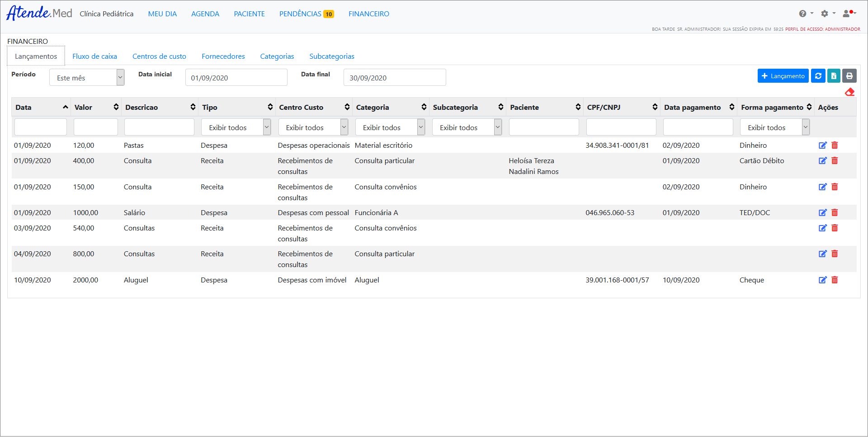Image resolution: width=868 pixels, height=437 pixels.
Task: Sort table by Data column
Action: point(41,107)
